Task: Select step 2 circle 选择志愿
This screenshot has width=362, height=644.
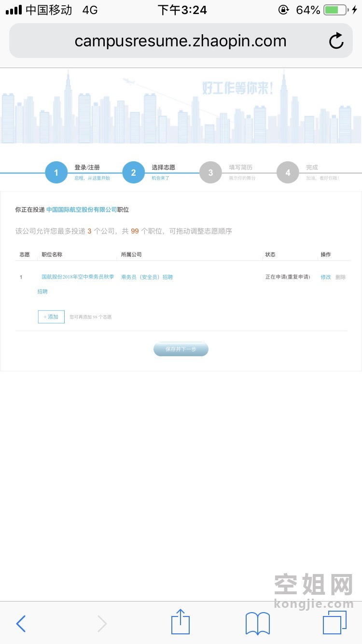Action: point(134,172)
